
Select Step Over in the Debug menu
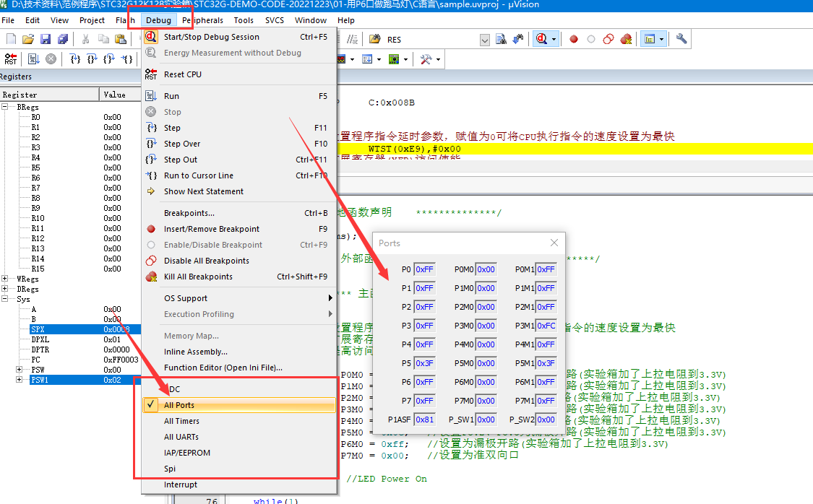pyautogui.click(x=239, y=144)
